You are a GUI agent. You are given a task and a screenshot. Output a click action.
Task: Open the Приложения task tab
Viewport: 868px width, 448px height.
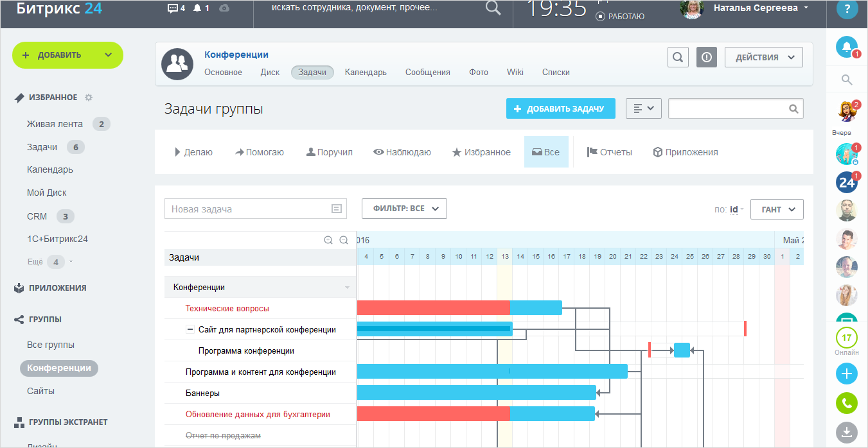pyautogui.click(x=686, y=152)
